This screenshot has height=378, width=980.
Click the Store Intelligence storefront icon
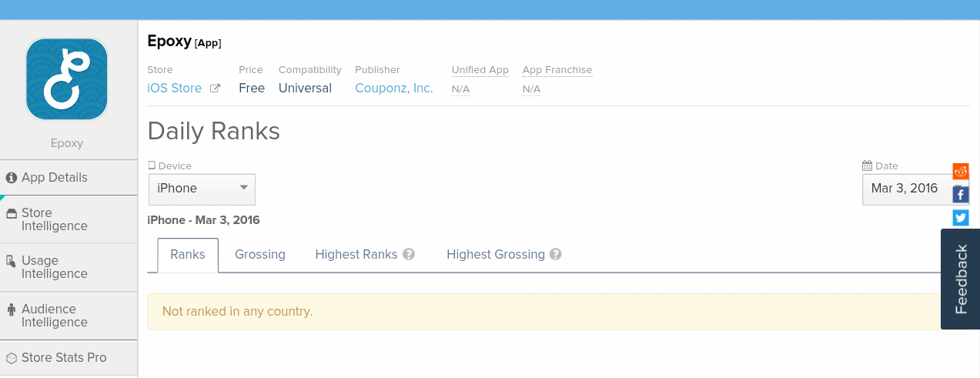tap(12, 213)
